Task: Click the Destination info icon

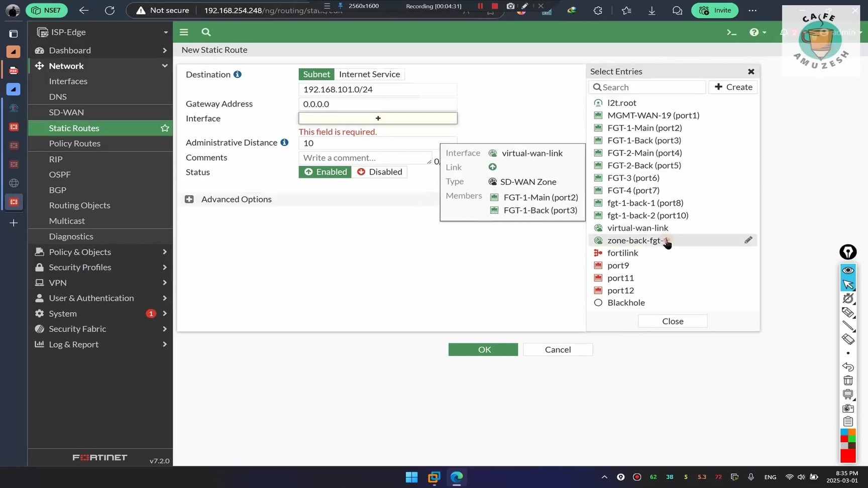Action: (x=238, y=74)
